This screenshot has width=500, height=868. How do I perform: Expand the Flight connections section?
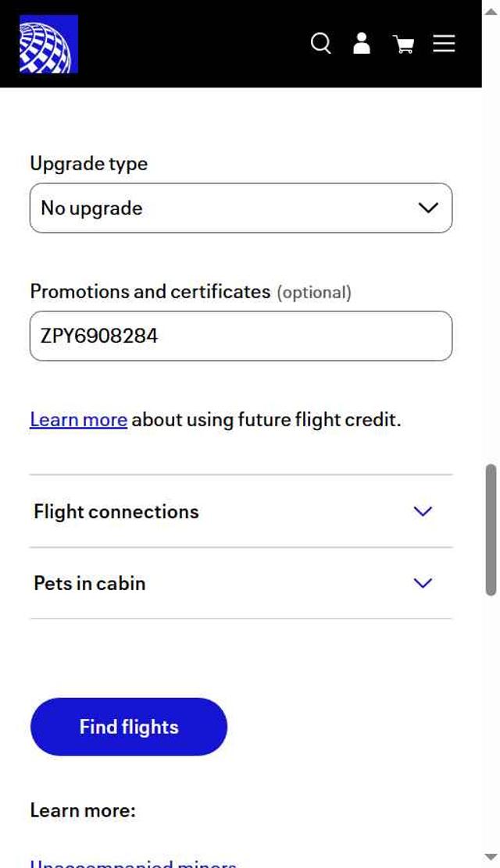coord(116,512)
